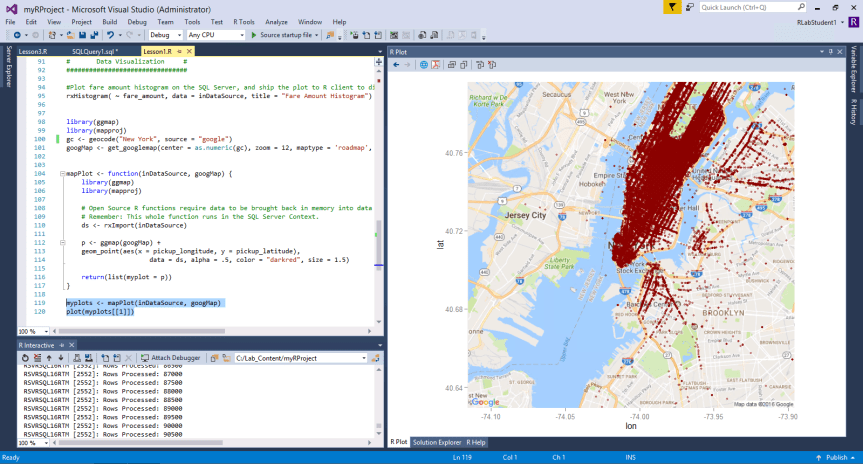
Task: Click R Interactive horizontal scrollbar thumb
Action: [x=141, y=443]
